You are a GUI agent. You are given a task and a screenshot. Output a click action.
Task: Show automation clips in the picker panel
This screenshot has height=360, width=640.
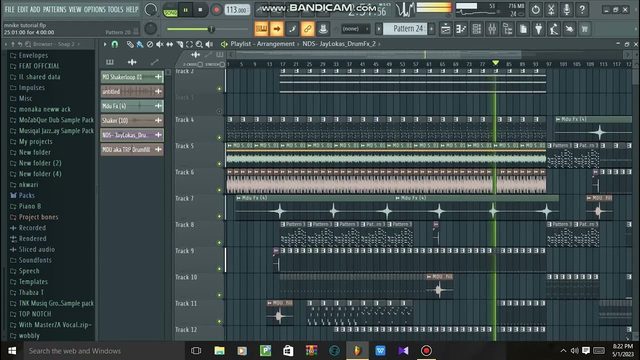click(x=154, y=62)
